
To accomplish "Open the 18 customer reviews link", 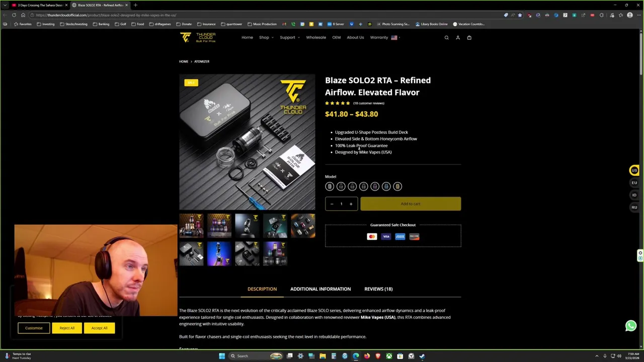I will click(369, 103).
